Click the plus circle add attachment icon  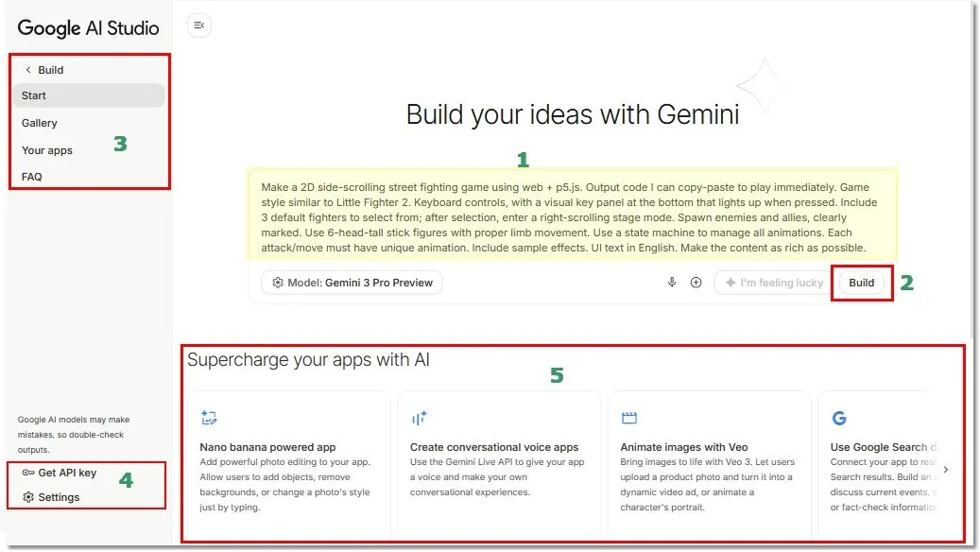click(696, 283)
